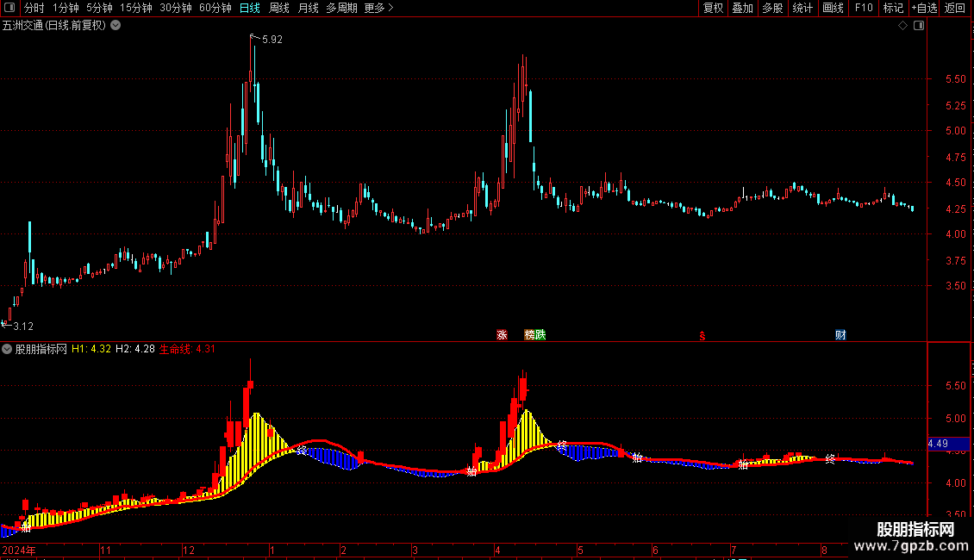Select the 15分钟 period
The width and height of the screenshot is (974, 560).
point(136,8)
